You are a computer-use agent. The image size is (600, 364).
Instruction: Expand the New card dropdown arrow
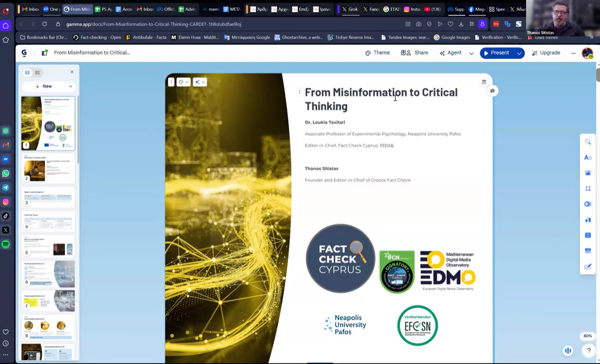tap(71, 87)
